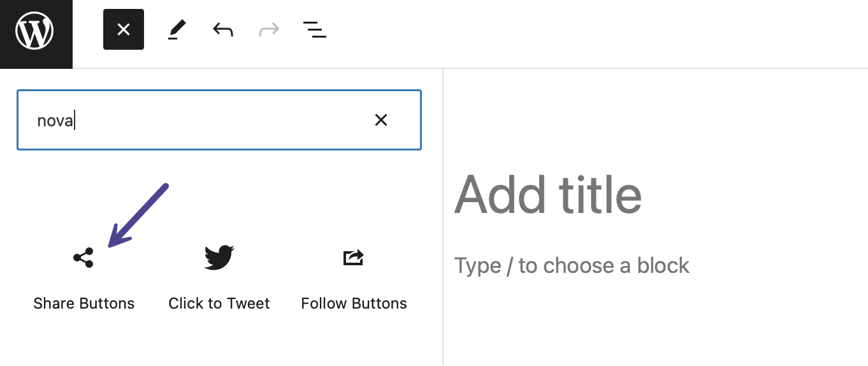Pick the Follow Buttons label text
The width and height of the screenshot is (868, 366).
[x=354, y=304]
